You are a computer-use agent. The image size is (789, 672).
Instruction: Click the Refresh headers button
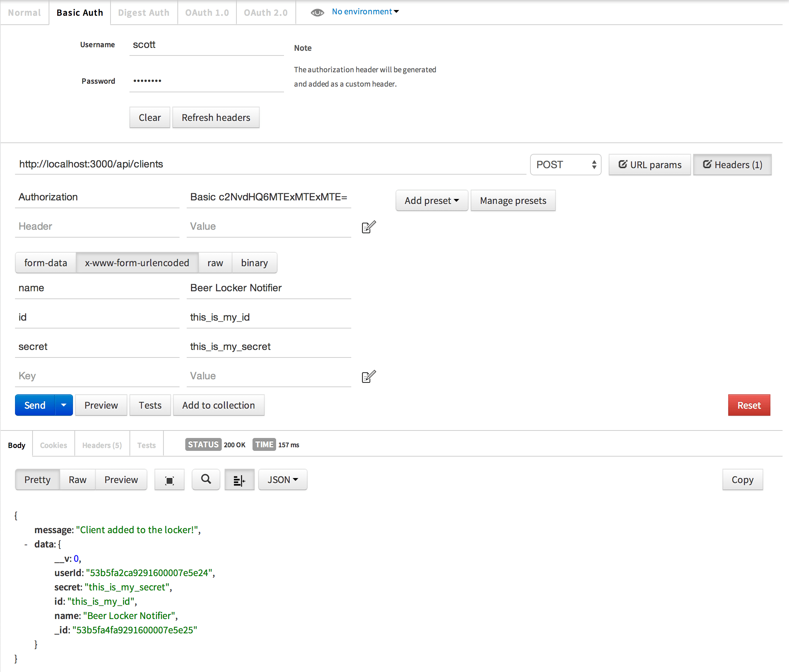tap(216, 118)
